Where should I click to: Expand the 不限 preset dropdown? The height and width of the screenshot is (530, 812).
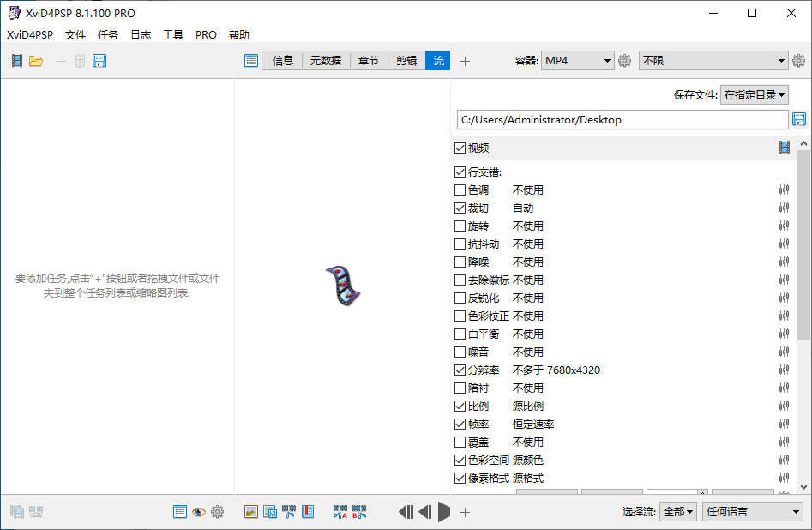click(713, 61)
